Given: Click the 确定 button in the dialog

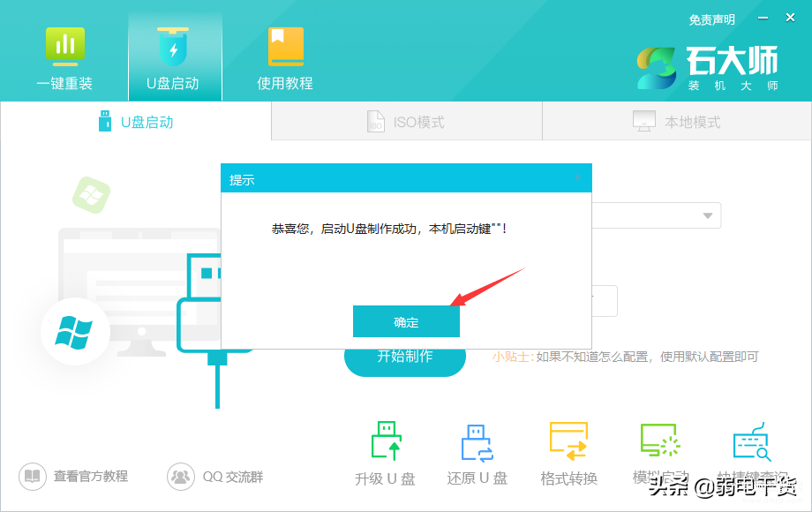Looking at the screenshot, I should pos(406,321).
